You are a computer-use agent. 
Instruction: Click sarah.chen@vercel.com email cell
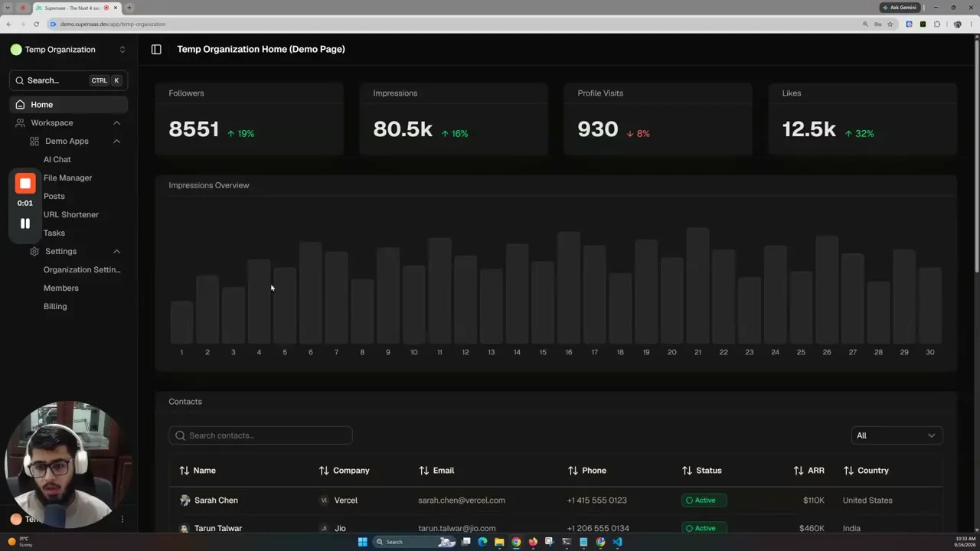[462, 500]
